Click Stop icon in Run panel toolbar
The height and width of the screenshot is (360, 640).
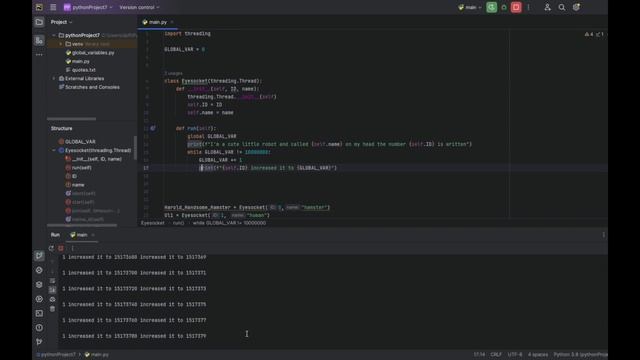point(61,248)
